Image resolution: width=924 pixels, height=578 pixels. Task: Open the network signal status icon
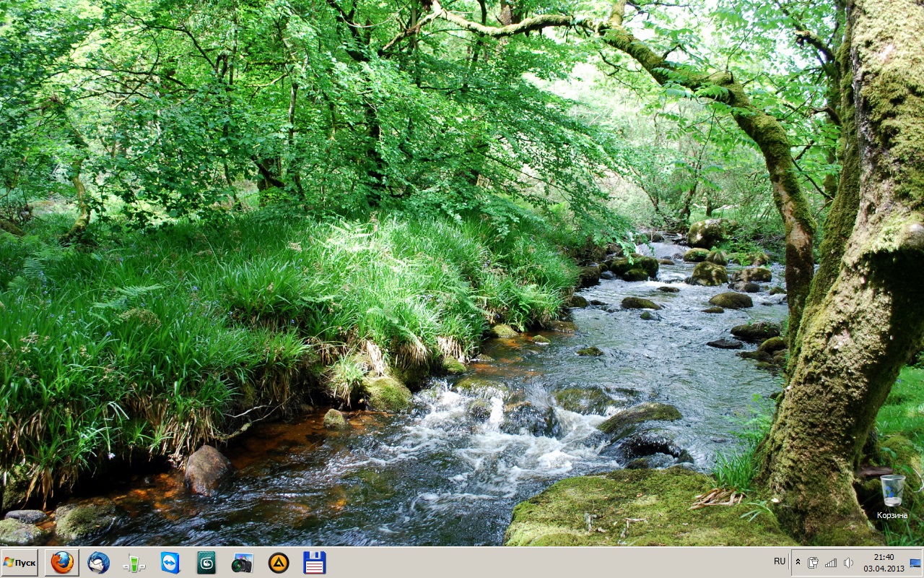831,562
